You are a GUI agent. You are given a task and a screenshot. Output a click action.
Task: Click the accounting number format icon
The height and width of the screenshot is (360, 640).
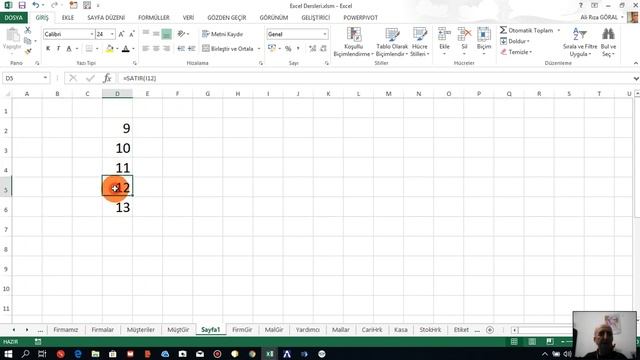pos(271,49)
